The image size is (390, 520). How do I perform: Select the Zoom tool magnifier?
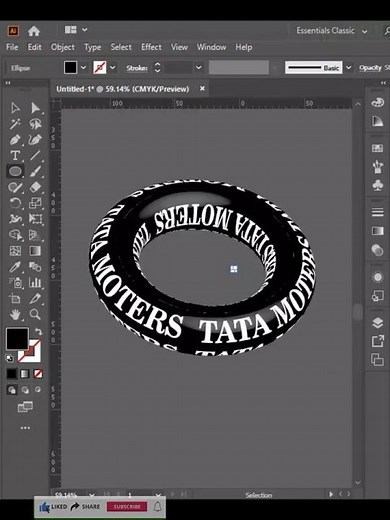(x=35, y=314)
